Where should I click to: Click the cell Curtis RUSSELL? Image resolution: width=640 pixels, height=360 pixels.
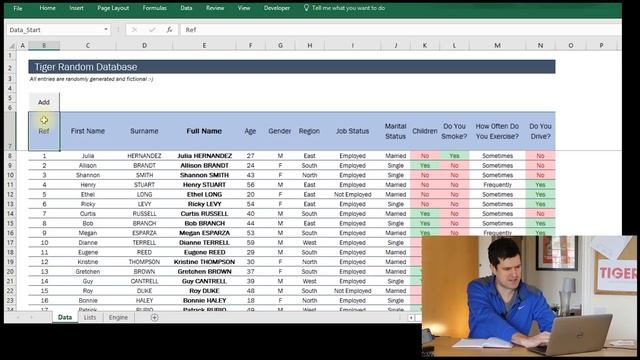204,214
